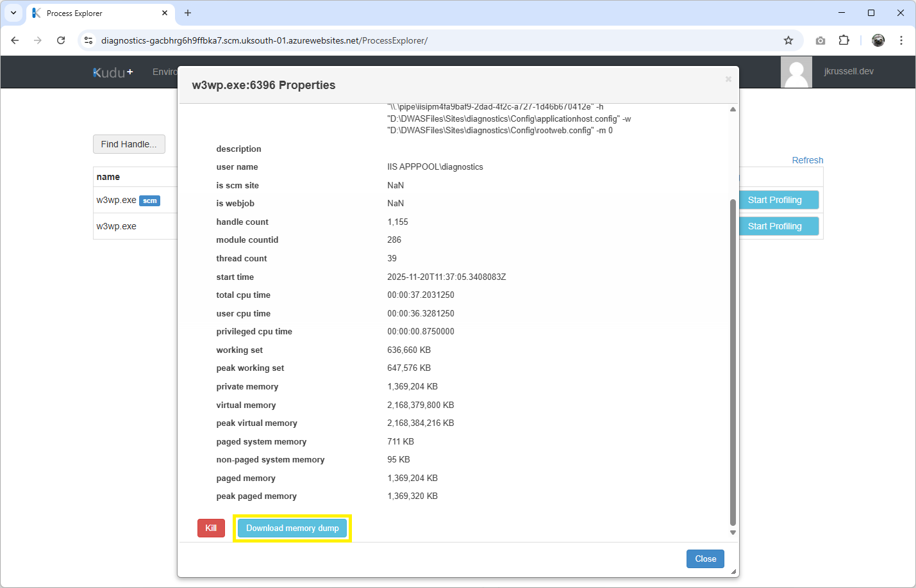
Task: Open the Environment menu in Kudu navbar
Action: [165, 72]
